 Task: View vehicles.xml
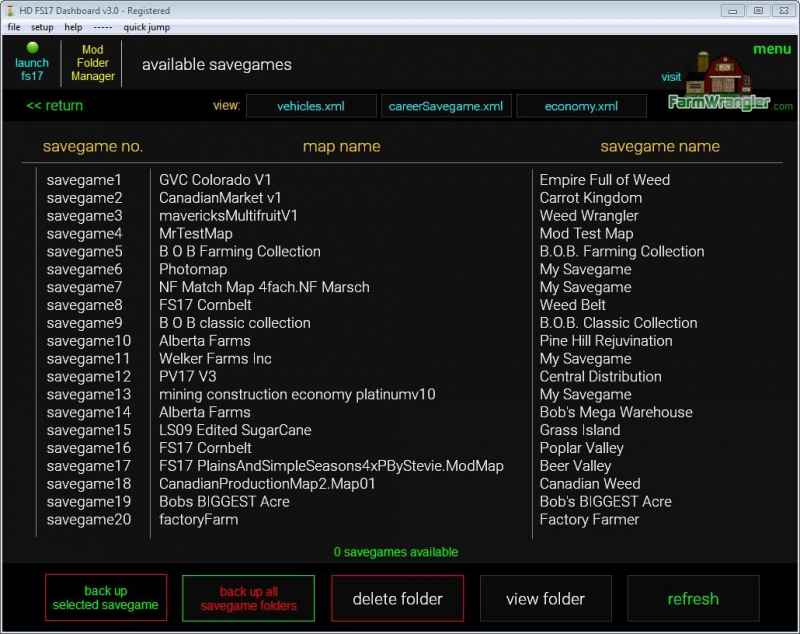click(x=311, y=106)
